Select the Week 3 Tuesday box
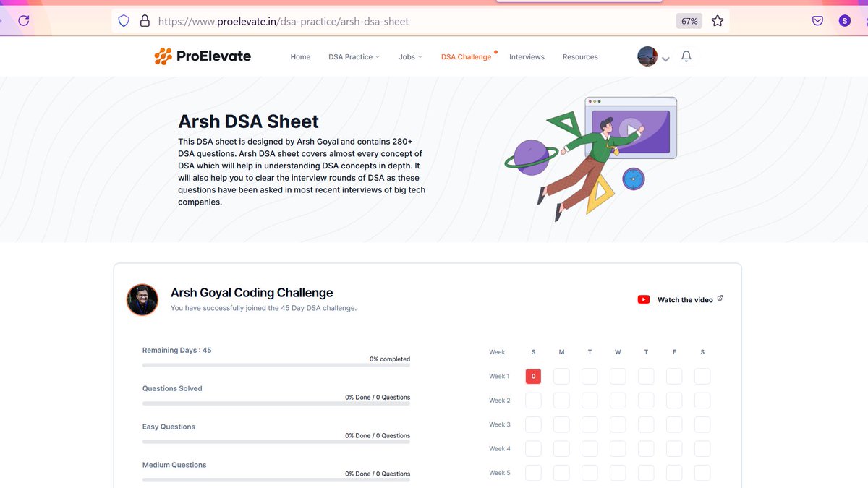This screenshot has height=488, width=868. tap(590, 424)
